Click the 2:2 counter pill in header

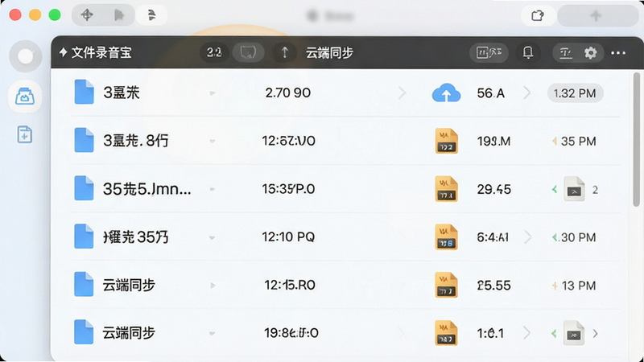(x=214, y=52)
